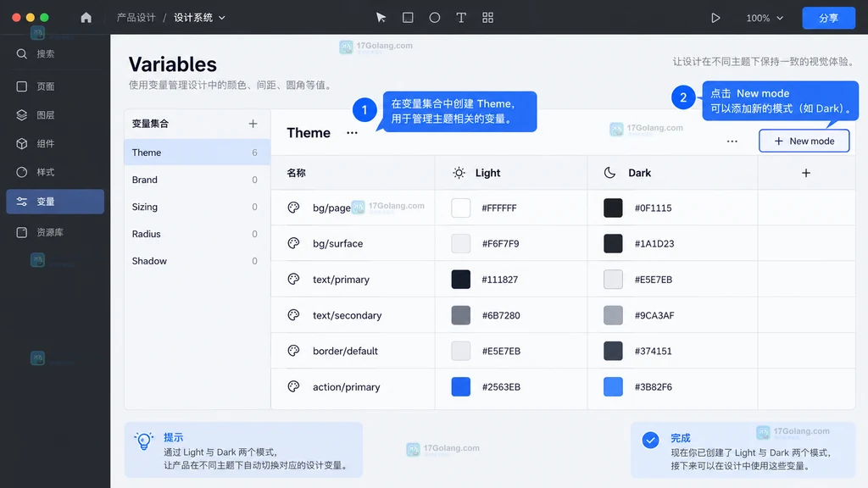Open more options beside New mode
Screen dimensions: 868x488
732,141
